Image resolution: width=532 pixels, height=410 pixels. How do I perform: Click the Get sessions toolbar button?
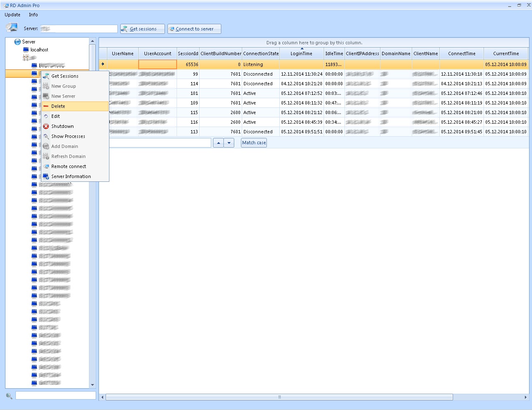[x=142, y=29]
